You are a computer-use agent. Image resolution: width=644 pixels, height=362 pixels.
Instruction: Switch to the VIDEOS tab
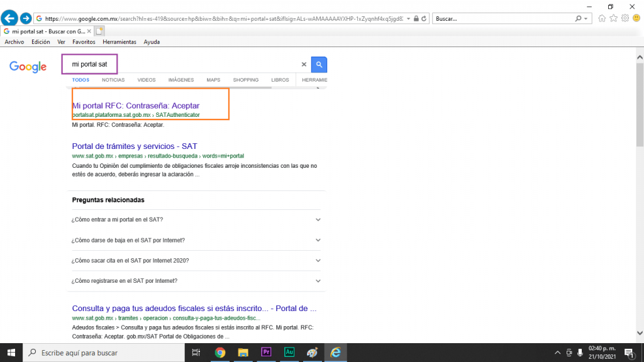point(147,80)
